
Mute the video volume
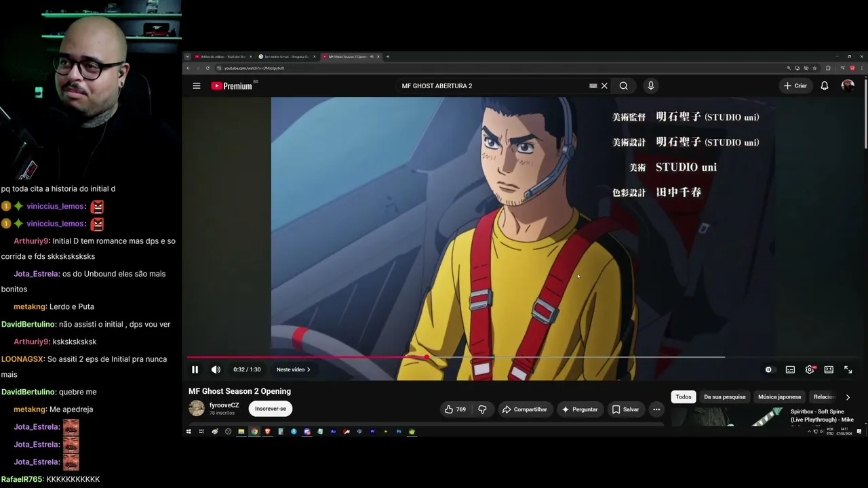tap(216, 369)
